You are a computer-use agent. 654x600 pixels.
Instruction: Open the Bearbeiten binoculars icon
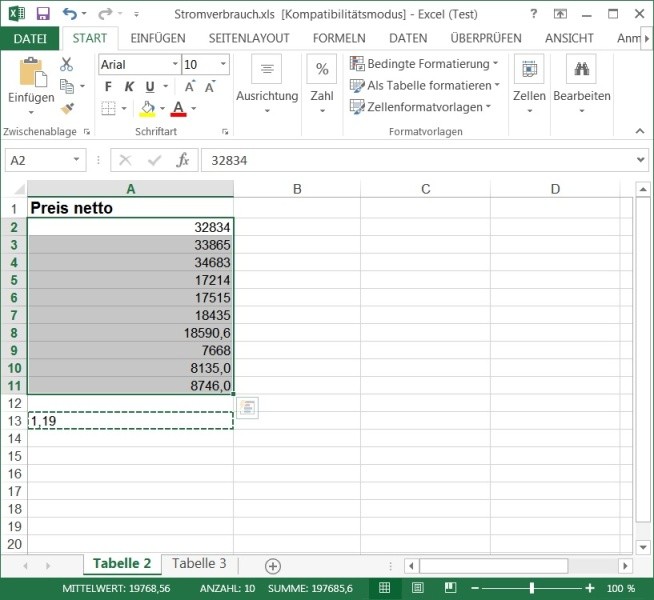tap(581, 69)
